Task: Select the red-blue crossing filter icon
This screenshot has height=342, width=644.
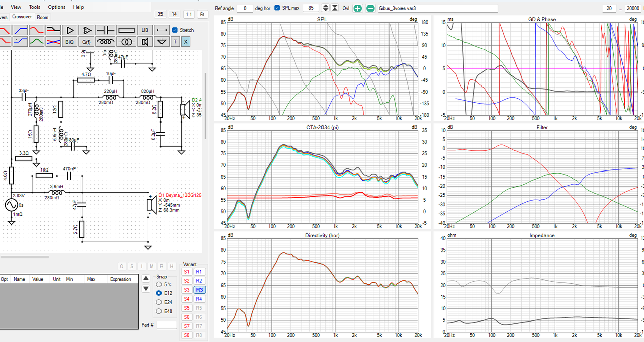Action: [x=53, y=42]
